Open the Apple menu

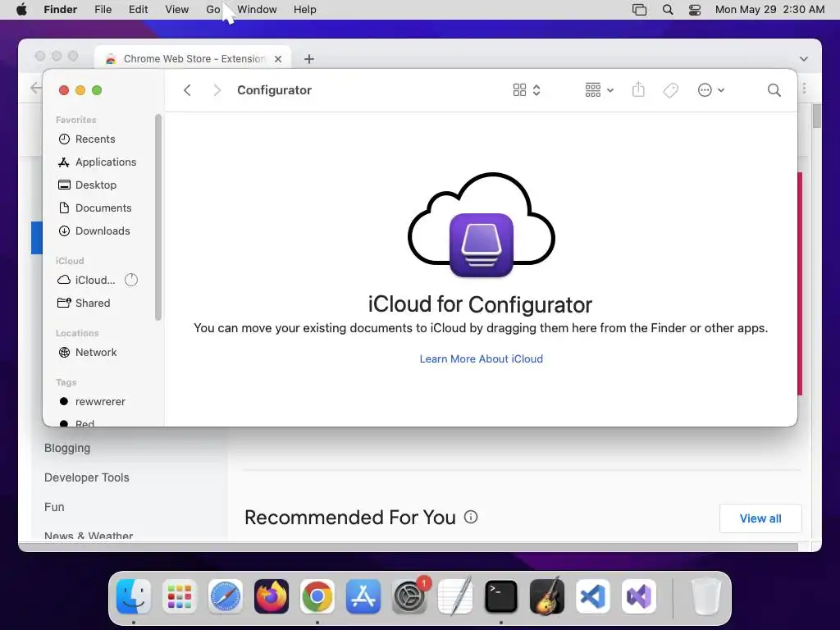click(x=21, y=10)
